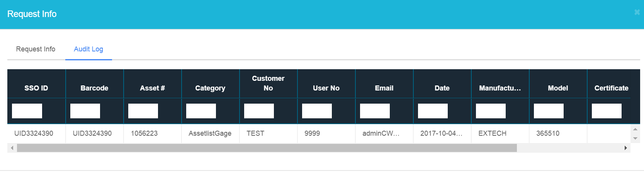
Task: Select the Audit Log tab
Action: pos(88,49)
